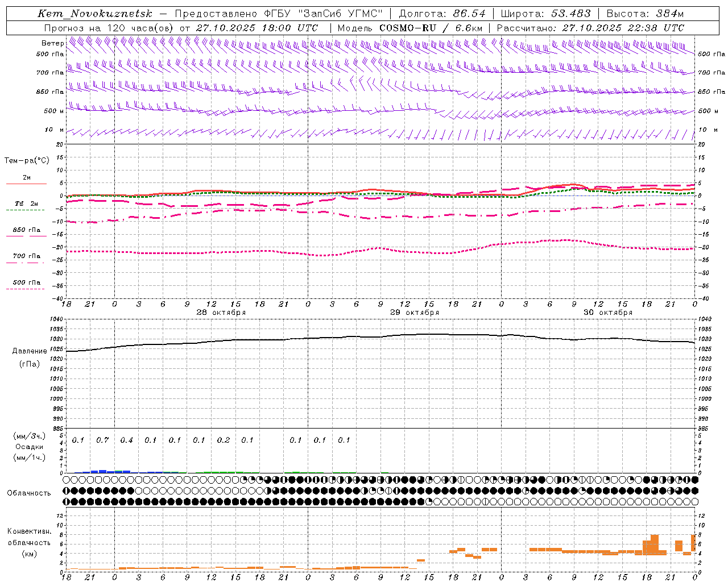The width and height of the screenshot is (728, 582).
Task: Click the 0.7 precipitation value
Action: [102, 440]
